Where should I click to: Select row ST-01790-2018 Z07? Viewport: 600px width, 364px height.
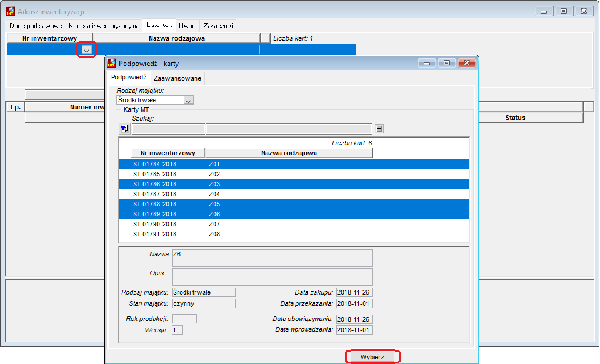(294, 224)
